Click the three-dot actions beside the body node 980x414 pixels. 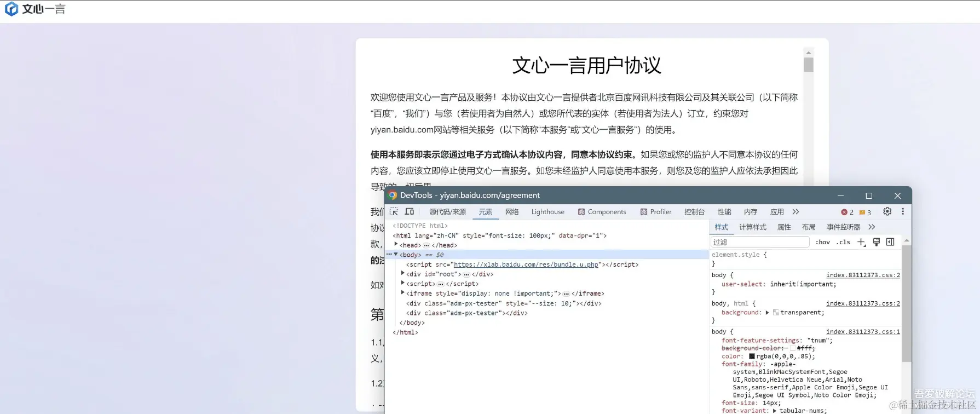[x=389, y=255]
